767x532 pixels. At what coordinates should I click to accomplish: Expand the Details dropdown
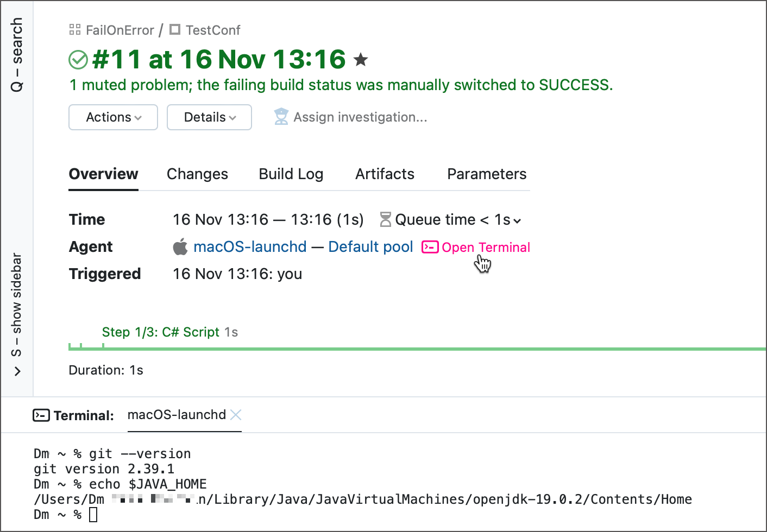[x=209, y=117]
